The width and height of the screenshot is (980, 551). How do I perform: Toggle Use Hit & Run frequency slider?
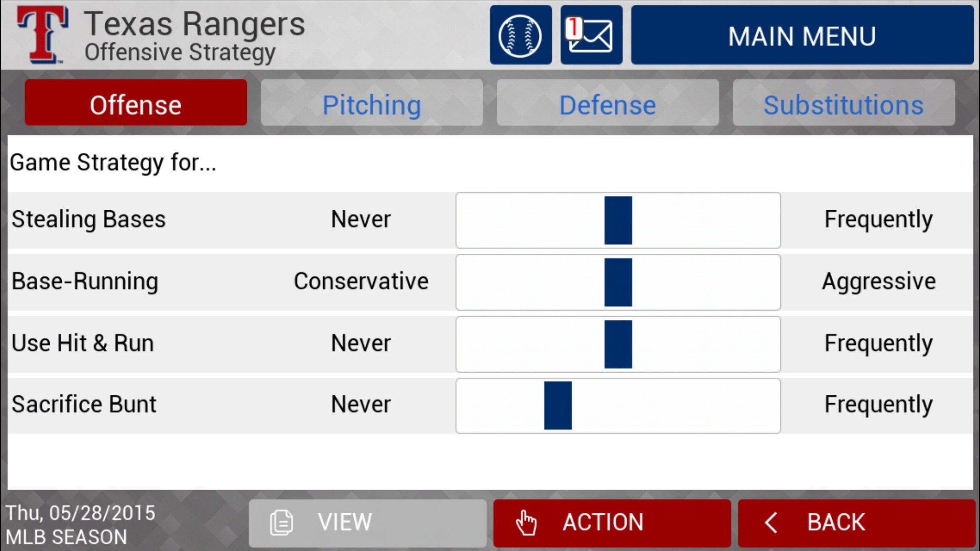click(x=617, y=344)
